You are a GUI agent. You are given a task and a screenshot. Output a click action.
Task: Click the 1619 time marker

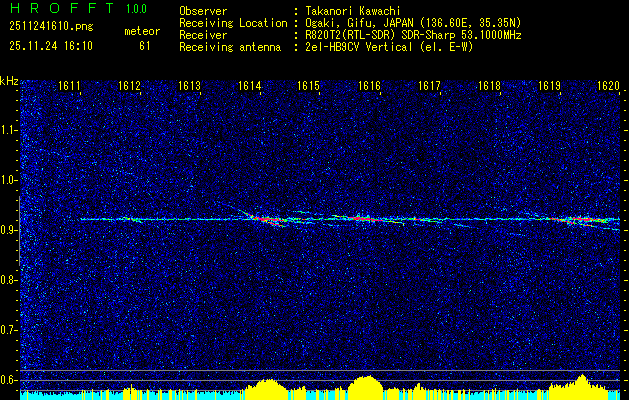coord(549,86)
